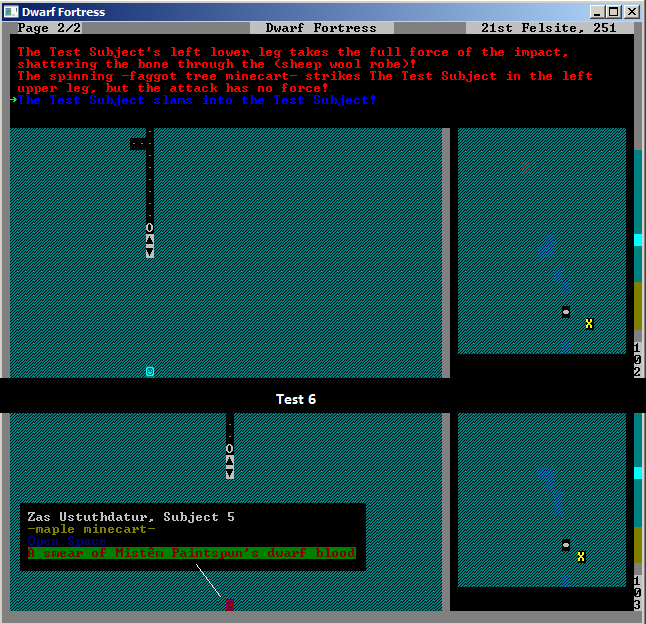Click the 'shattering the bone through the' report line
This screenshot has height=624, width=646.
[x=217, y=64]
